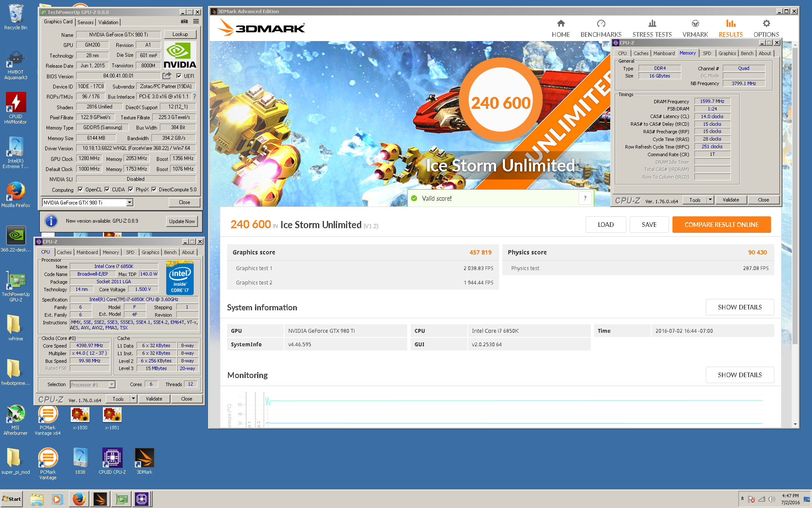Open Firefox from the taskbar
The height and width of the screenshot is (508, 812).
point(79,500)
